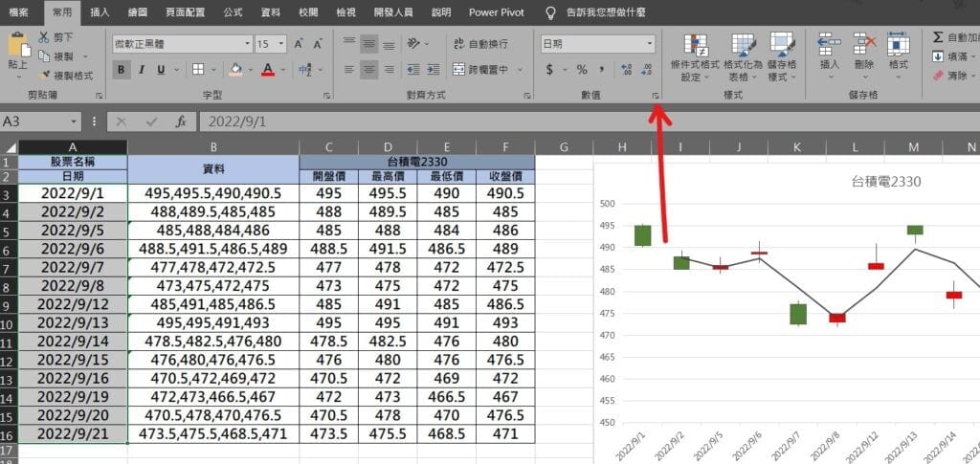Click the text orientation icon

pos(413,44)
